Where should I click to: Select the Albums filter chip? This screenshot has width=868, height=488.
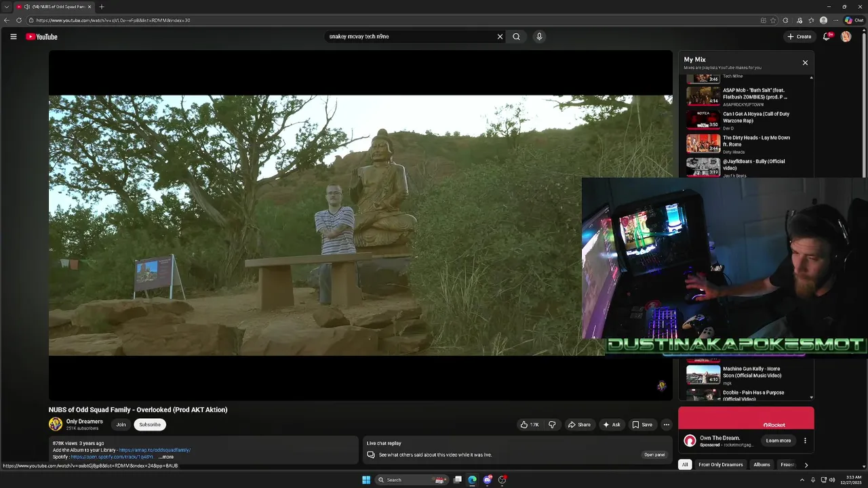coord(762,464)
